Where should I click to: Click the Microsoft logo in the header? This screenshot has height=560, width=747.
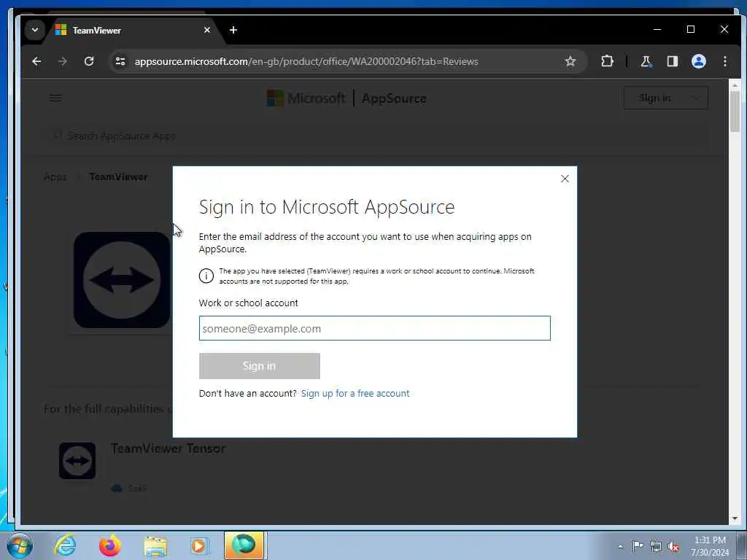click(306, 98)
